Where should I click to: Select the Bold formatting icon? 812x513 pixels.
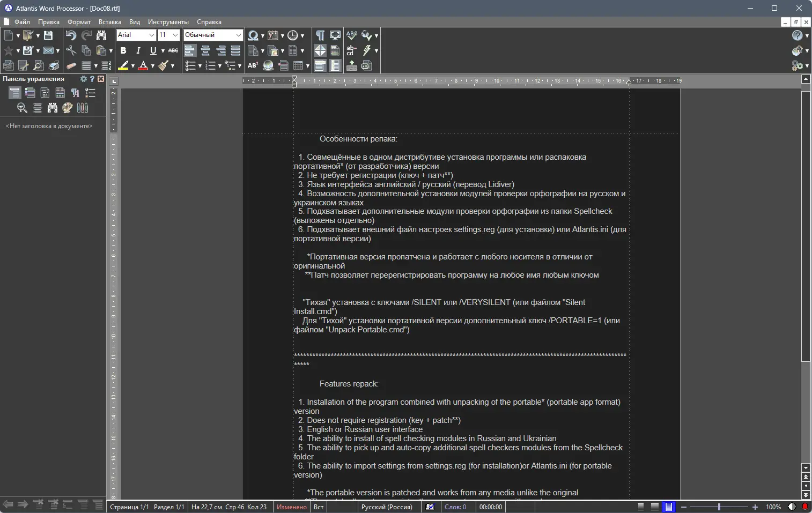pyautogui.click(x=124, y=50)
